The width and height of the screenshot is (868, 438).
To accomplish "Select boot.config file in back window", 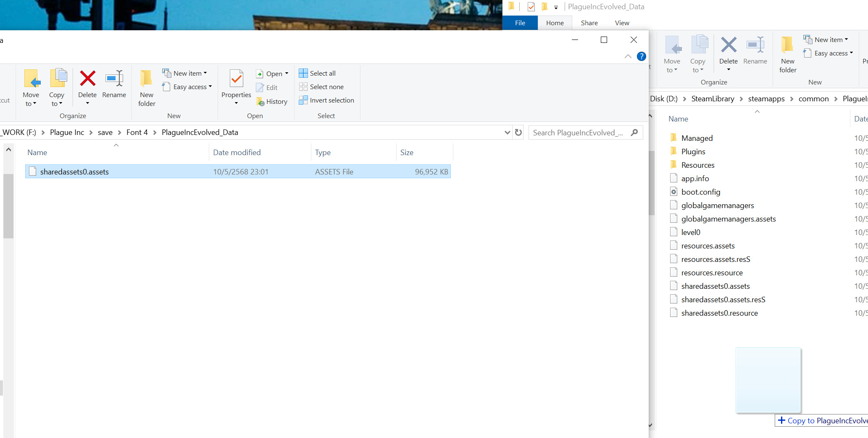I will [701, 192].
